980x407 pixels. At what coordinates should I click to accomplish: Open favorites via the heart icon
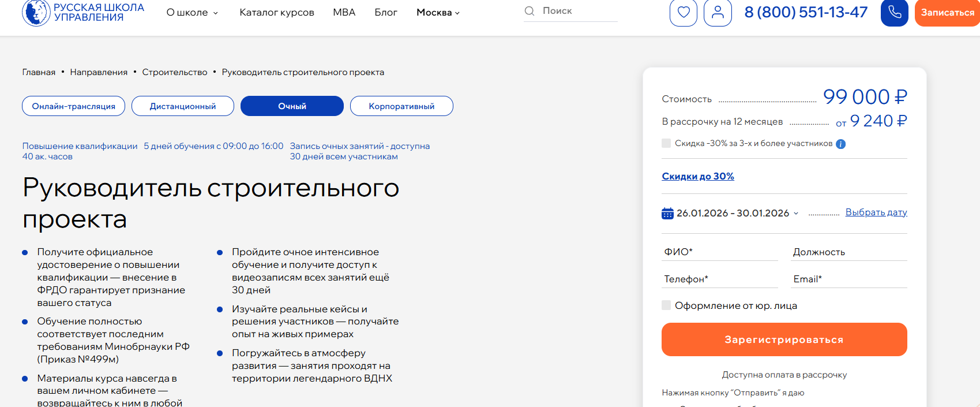coord(683,13)
